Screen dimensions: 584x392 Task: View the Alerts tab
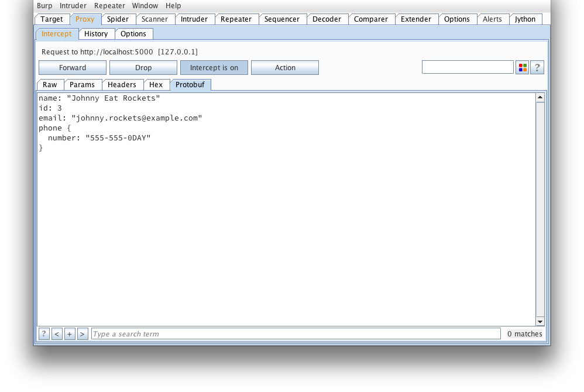click(x=492, y=19)
